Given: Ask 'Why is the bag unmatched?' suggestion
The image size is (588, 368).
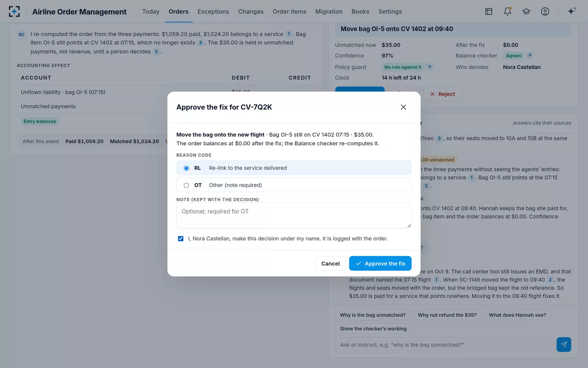Looking at the screenshot, I should tap(373, 315).
